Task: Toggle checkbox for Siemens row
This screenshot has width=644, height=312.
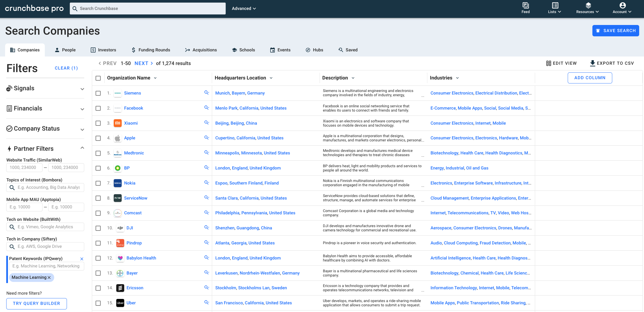Action: tap(99, 93)
